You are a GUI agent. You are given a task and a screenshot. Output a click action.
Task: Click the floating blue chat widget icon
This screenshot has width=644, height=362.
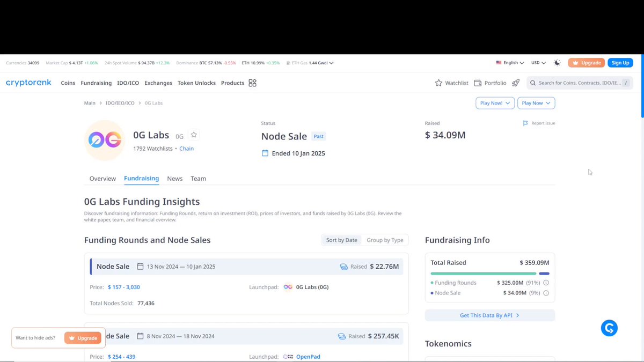click(x=609, y=328)
